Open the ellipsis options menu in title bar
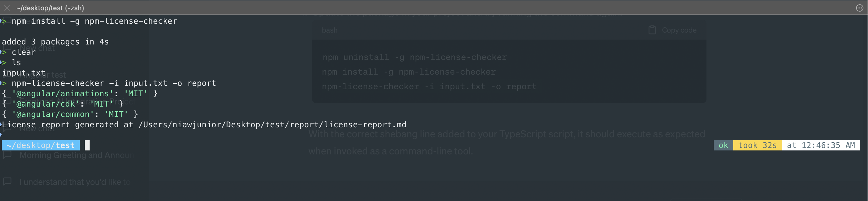The width and height of the screenshot is (868, 201). pos(859,8)
